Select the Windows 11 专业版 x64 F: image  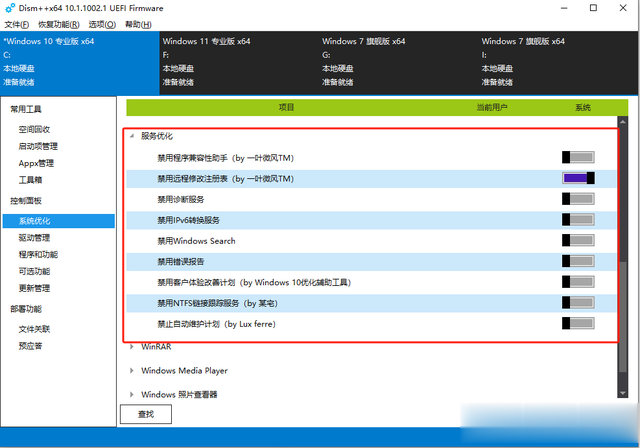239,63
